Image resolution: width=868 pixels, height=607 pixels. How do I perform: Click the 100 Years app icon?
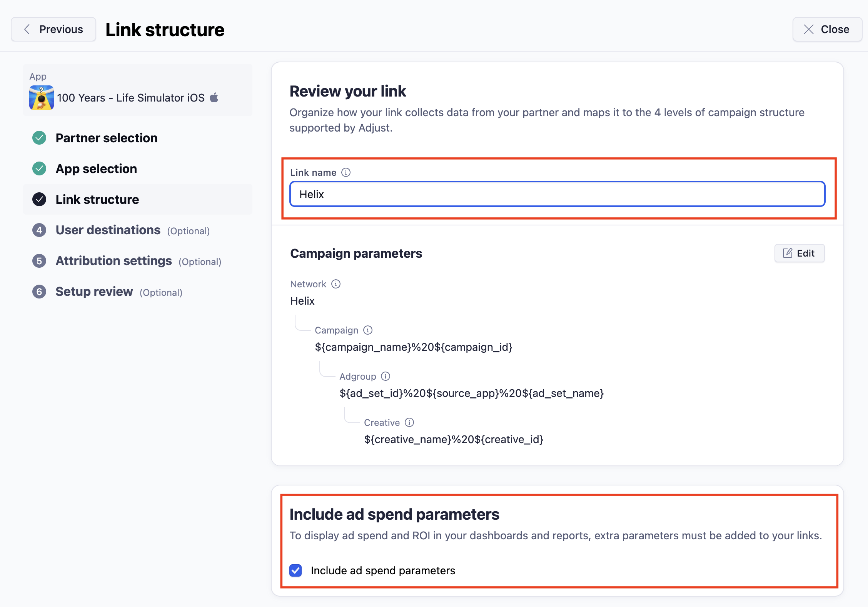[42, 98]
